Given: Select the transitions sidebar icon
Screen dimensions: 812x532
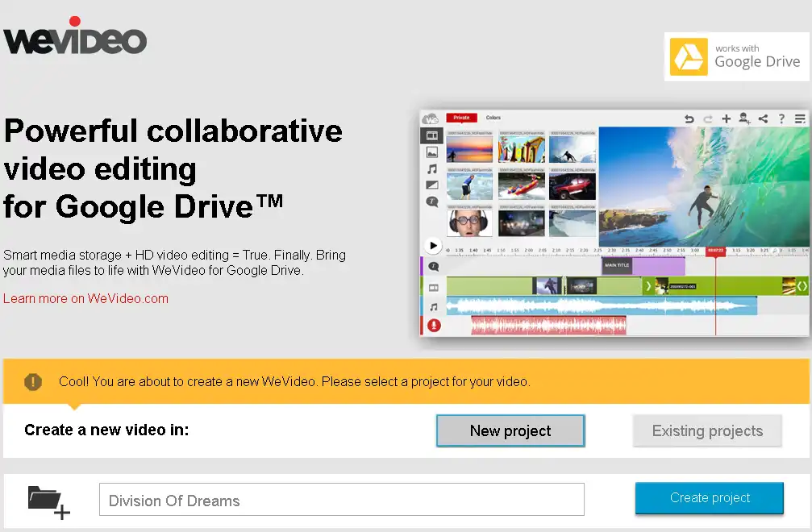Looking at the screenshot, I should [x=432, y=185].
